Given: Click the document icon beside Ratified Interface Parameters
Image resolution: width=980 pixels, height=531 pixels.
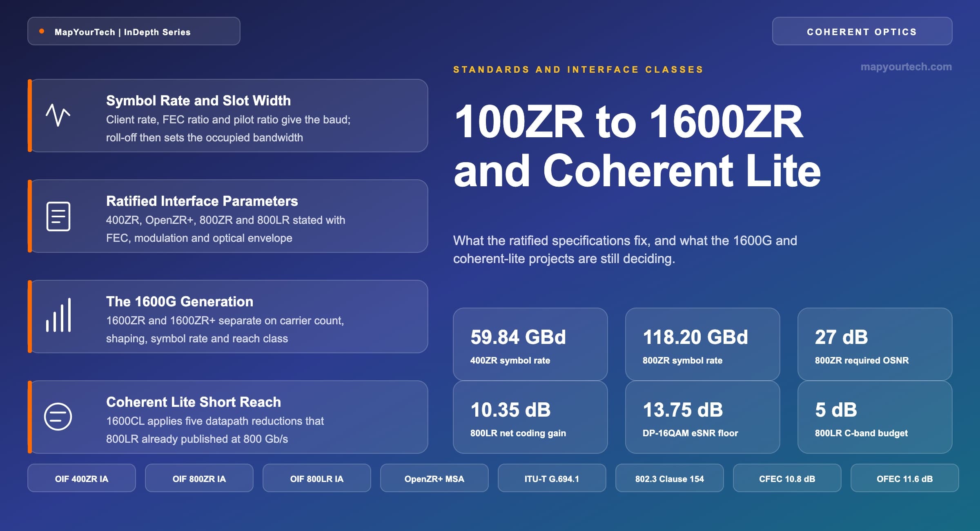Looking at the screenshot, I should click(x=58, y=216).
